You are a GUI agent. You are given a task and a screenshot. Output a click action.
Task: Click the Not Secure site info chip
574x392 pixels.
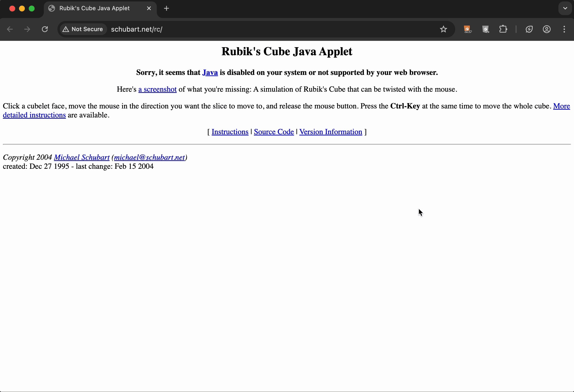coord(83,29)
